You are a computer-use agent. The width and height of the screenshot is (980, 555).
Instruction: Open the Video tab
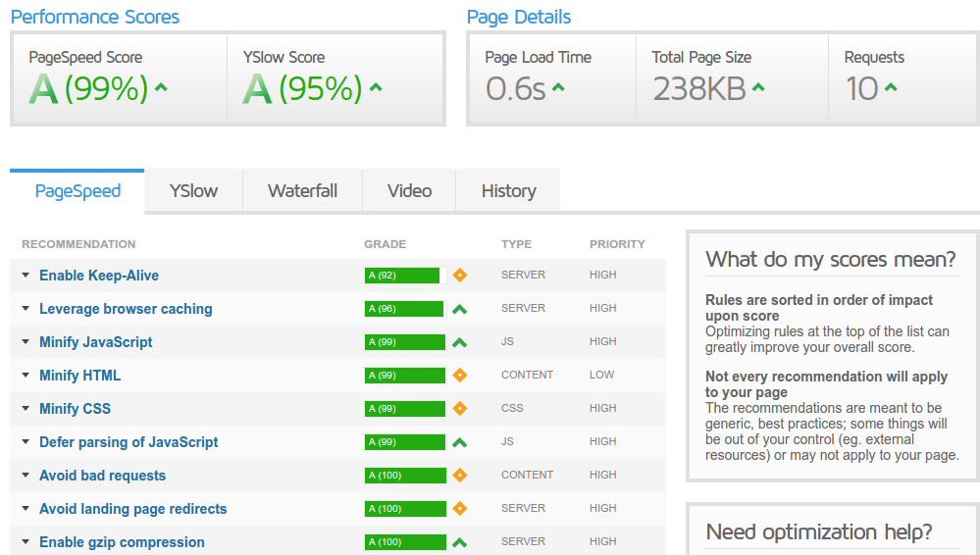click(409, 191)
